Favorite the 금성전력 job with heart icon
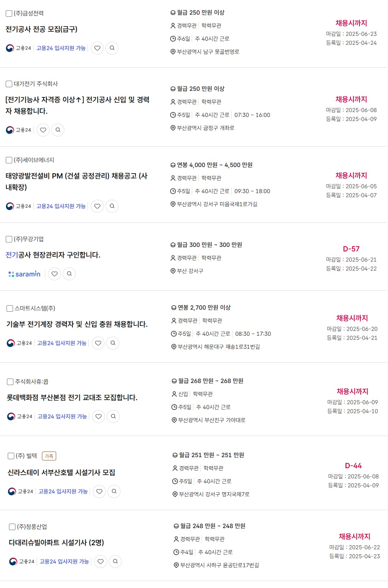The width and height of the screenshot is (388, 588). [97, 48]
